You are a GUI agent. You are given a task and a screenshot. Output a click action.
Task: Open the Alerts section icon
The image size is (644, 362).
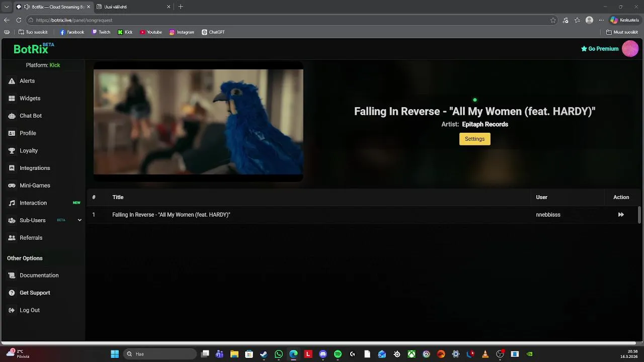pyautogui.click(x=12, y=81)
